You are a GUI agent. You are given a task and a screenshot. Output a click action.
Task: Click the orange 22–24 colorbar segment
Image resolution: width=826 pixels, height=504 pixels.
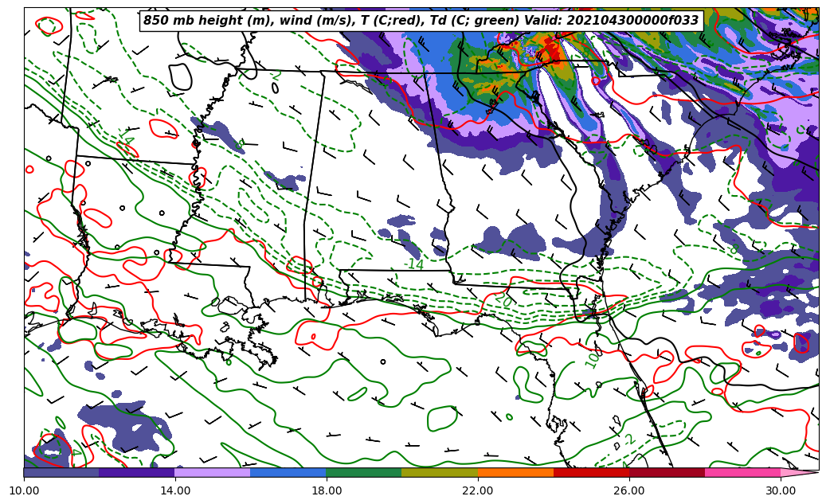515,472
